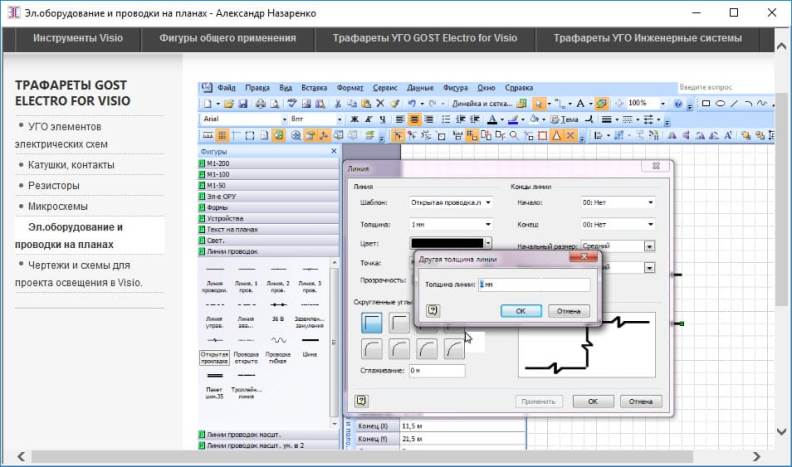This screenshot has width=792, height=467.
Task: Select the Arc drawing tool
Action: [748, 103]
